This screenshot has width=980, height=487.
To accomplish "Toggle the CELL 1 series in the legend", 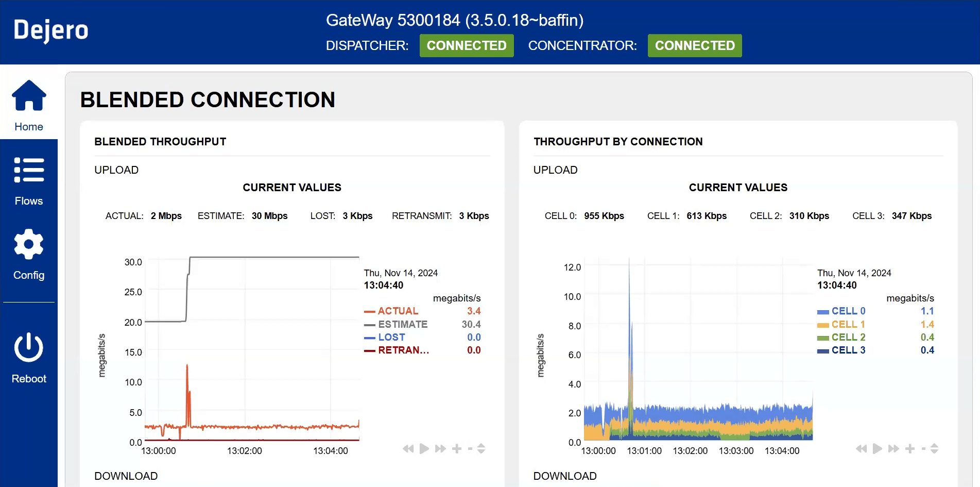I will tap(848, 324).
